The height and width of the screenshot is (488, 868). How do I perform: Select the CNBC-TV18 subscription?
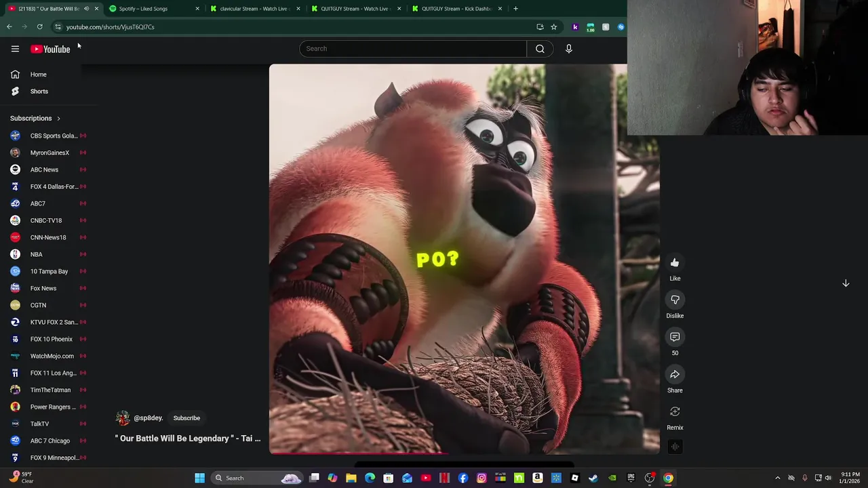click(47, 220)
